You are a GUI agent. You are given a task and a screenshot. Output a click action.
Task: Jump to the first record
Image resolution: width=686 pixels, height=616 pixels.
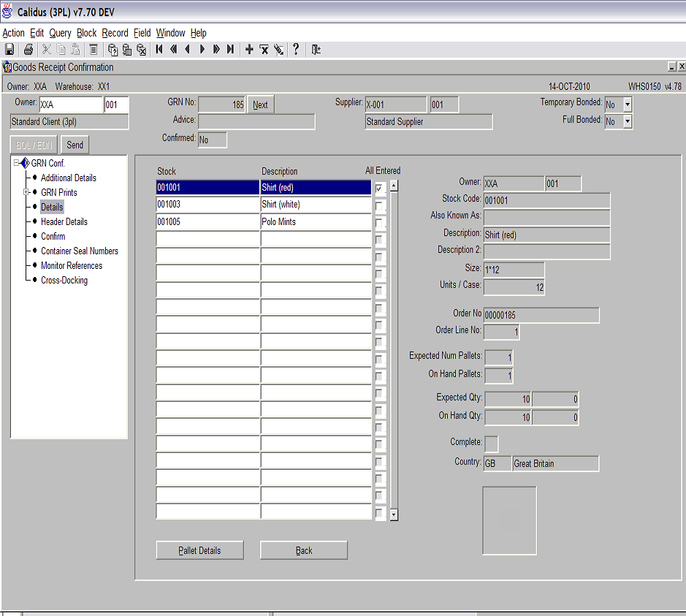click(159, 50)
